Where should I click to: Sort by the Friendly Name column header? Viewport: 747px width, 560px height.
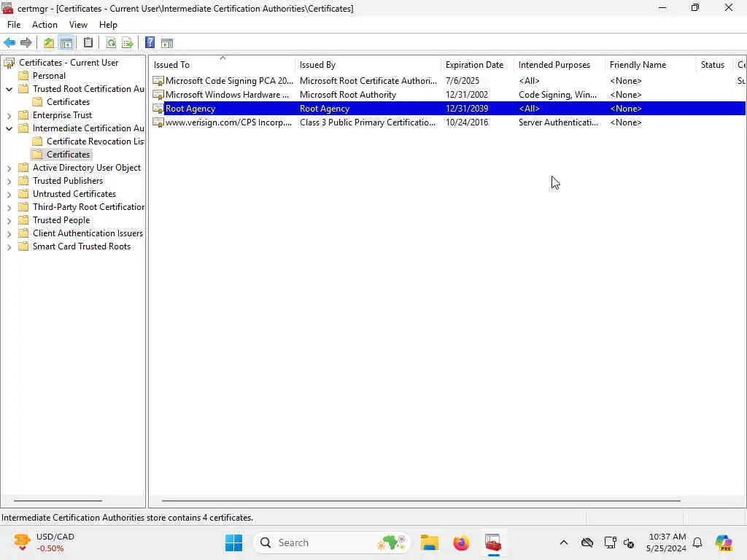(x=651, y=65)
